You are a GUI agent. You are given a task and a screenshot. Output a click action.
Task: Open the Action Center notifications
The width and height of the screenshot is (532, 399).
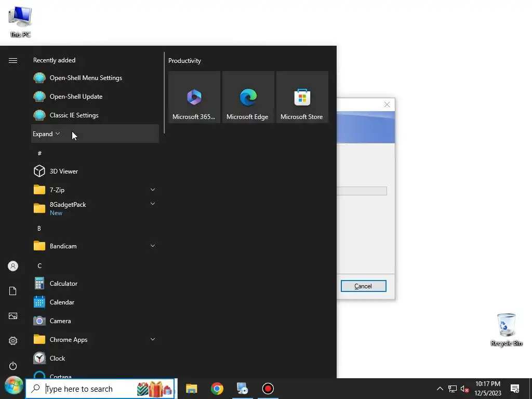coord(515,389)
